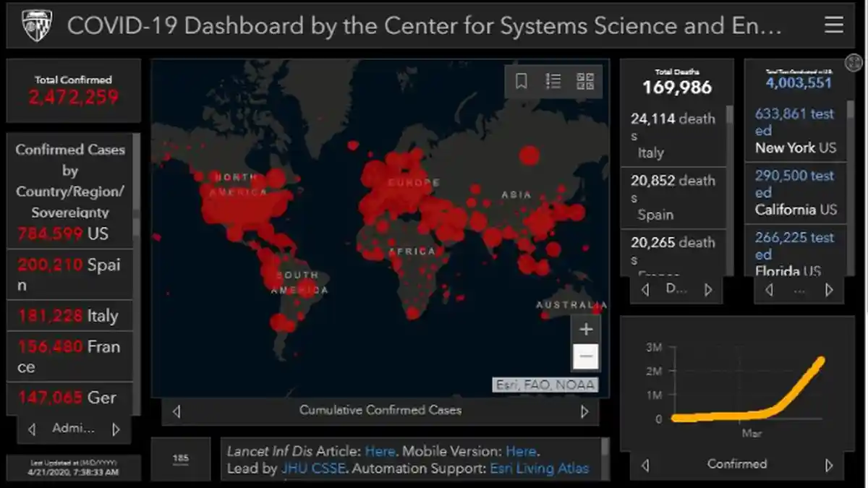868x488 pixels.
Task: Select the 156,480 France row
Action: (x=69, y=356)
